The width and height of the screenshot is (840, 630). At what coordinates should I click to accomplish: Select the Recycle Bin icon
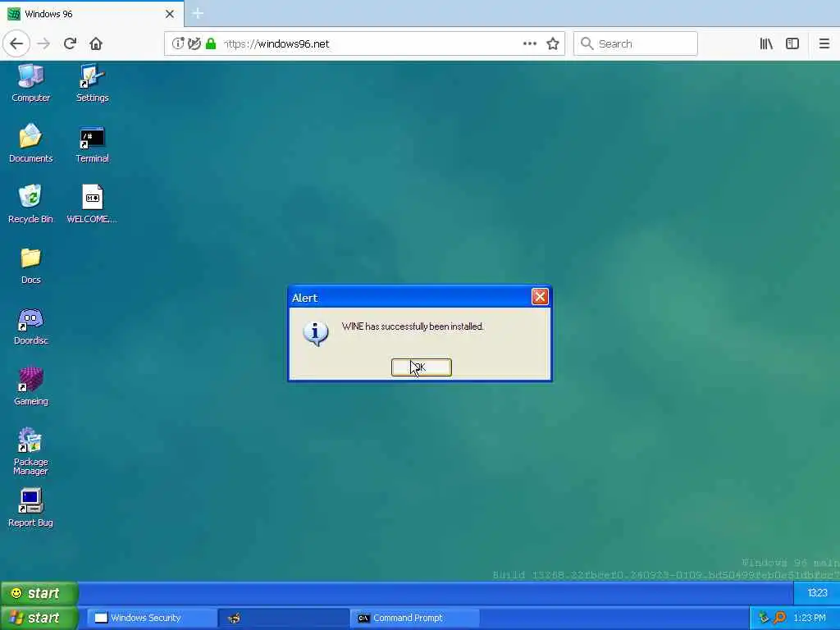30,204
